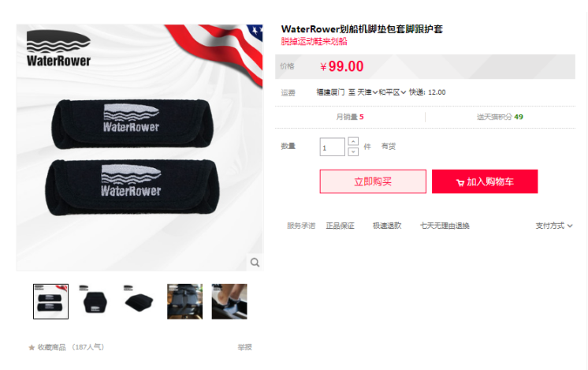Click the 七天无理由退换 service link

point(445,226)
